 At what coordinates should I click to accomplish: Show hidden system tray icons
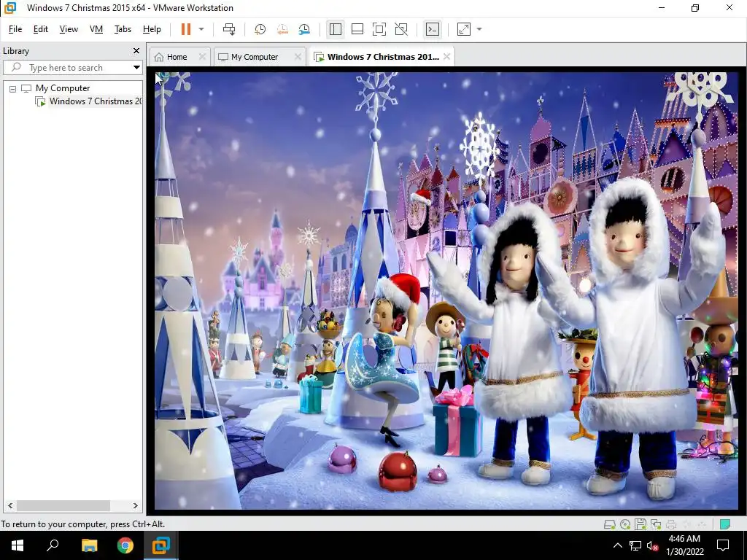point(617,545)
